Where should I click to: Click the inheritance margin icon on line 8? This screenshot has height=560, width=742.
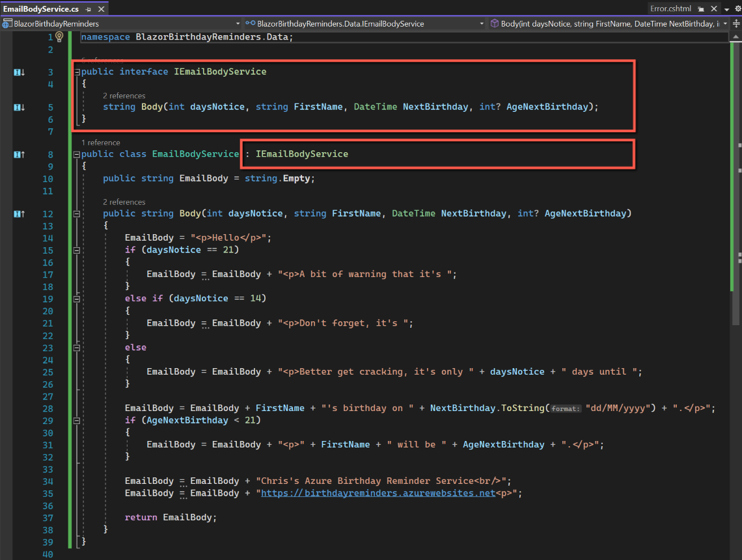point(20,154)
